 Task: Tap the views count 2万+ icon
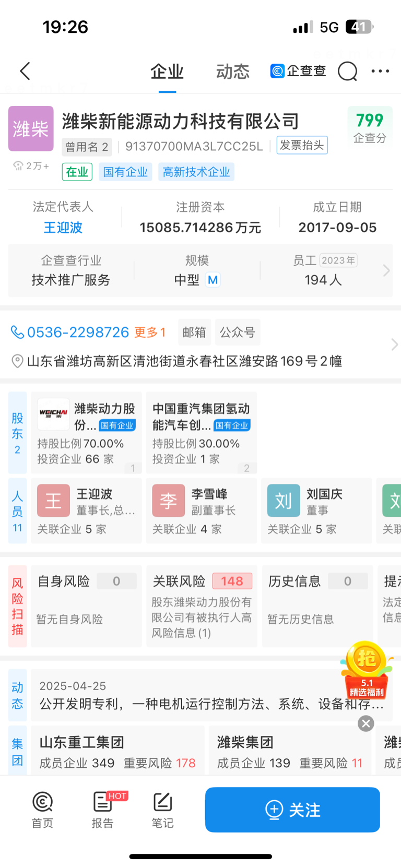31,166
